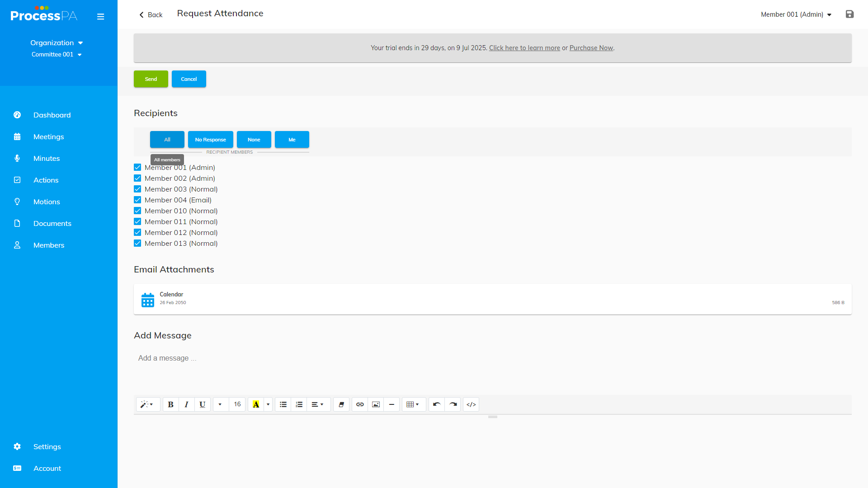The image size is (868, 488).
Task: Insert a link using the link icon
Action: click(360, 404)
